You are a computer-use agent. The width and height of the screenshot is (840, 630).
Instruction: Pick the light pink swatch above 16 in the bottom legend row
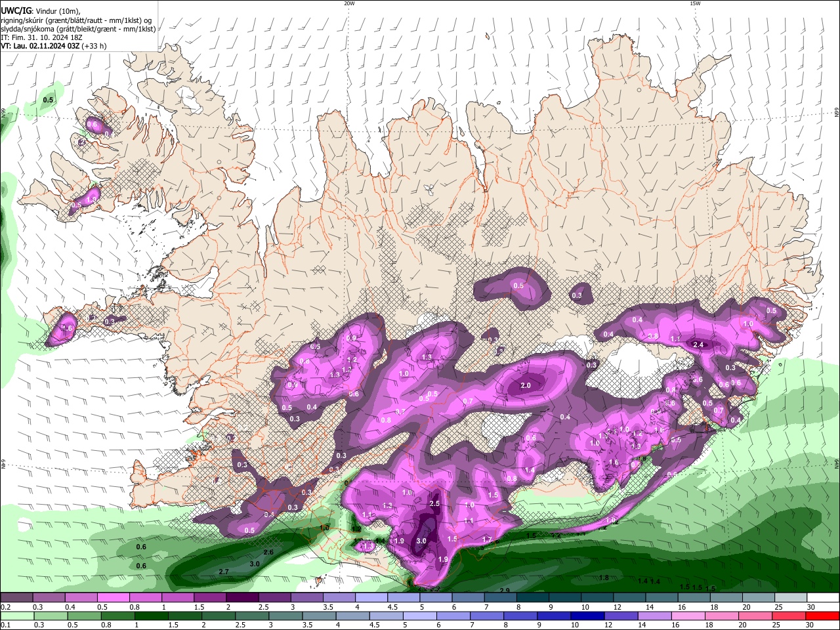pyautogui.click(x=687, y=616)
